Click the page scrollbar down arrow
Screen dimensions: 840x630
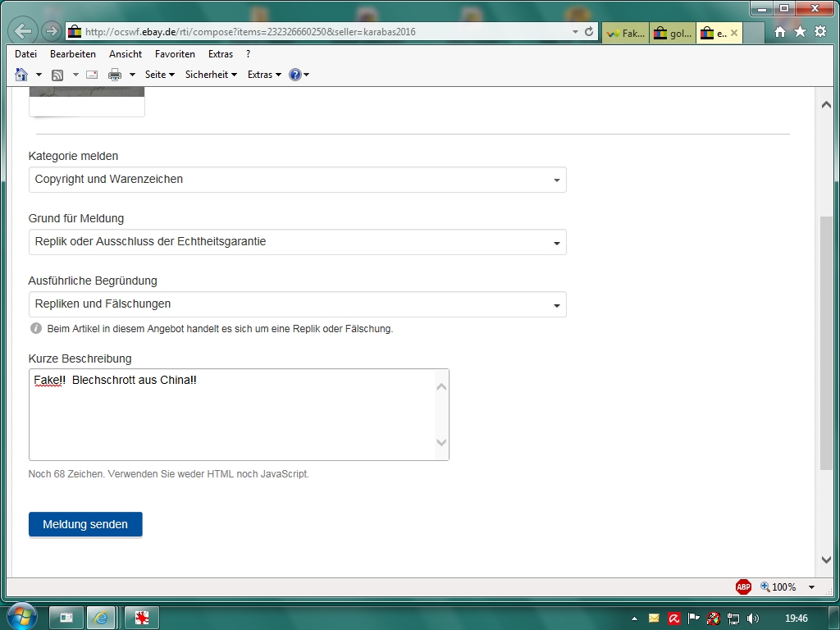point(826,559)
